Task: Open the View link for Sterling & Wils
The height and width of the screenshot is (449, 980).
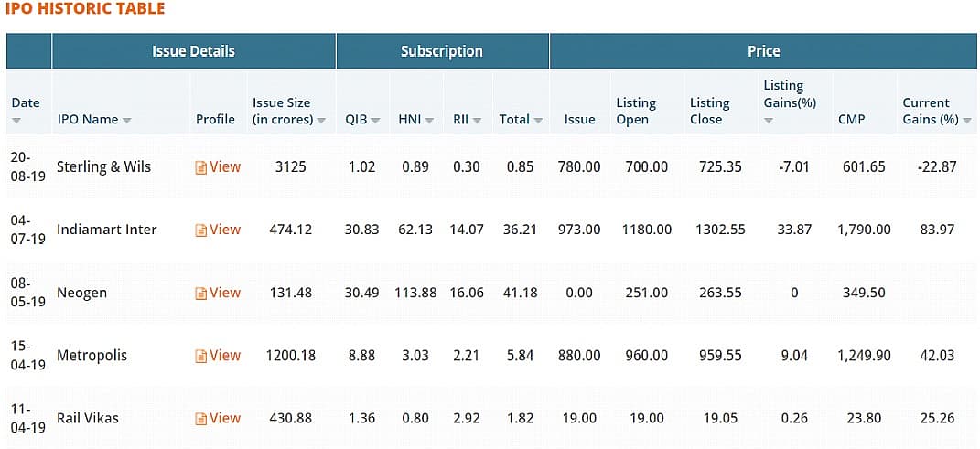Action: [x=225, y=166]
